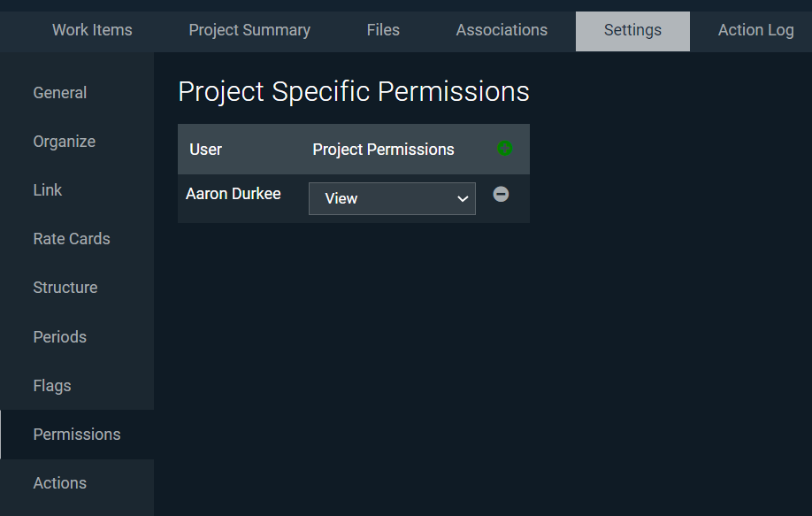Select the Associations tab

pyautogui.click(x=502, y=30)
